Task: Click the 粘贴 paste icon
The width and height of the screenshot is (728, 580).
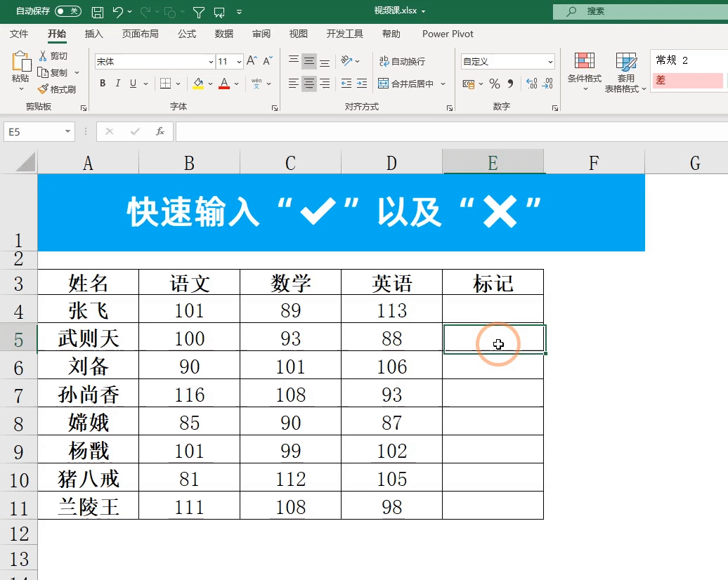Action: 21,61
